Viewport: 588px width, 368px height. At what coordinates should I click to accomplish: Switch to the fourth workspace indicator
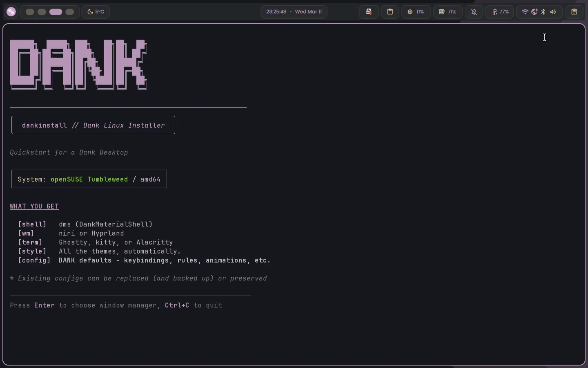pos(70,12)
